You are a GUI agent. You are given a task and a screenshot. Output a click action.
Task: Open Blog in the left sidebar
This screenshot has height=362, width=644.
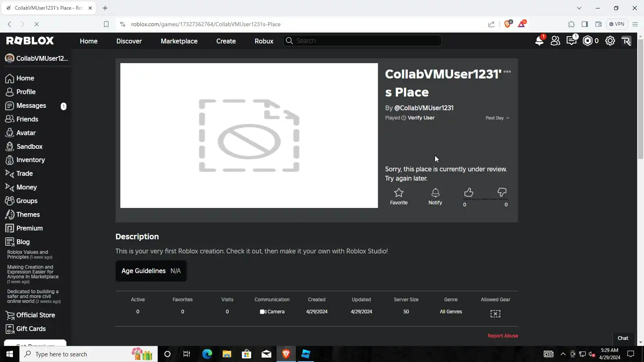tap(23, 242)
